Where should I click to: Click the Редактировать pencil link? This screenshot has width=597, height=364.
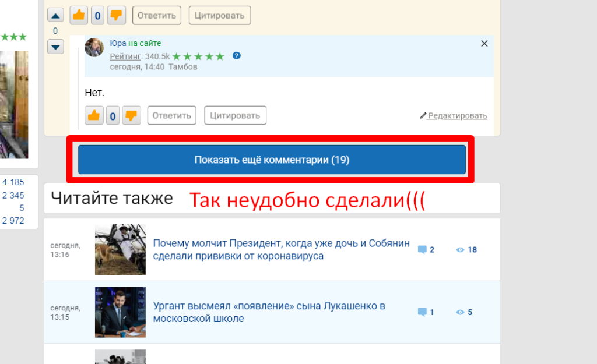tap(454, 116)
